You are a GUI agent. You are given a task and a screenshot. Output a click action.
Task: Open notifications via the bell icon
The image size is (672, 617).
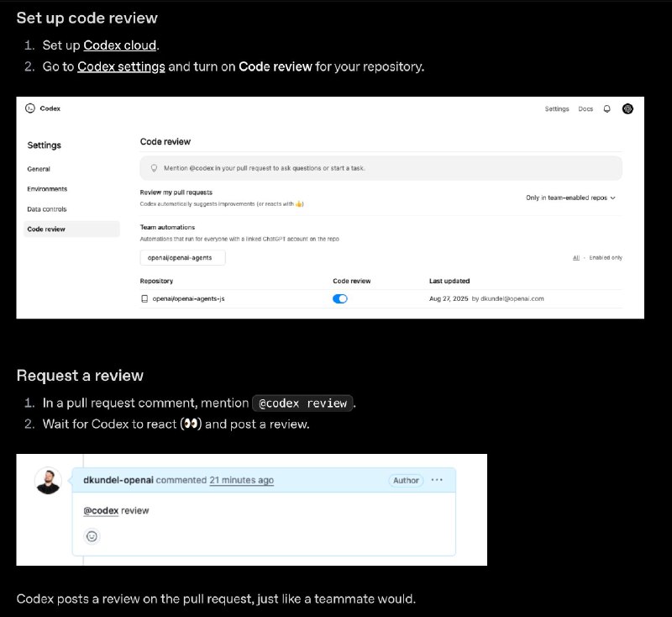(606, 108)
